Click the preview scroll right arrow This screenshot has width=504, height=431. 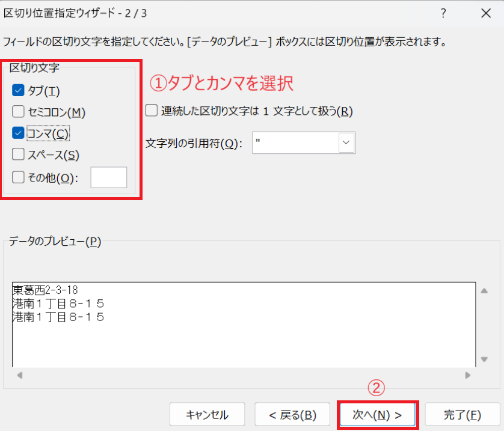tap(468, 375)
